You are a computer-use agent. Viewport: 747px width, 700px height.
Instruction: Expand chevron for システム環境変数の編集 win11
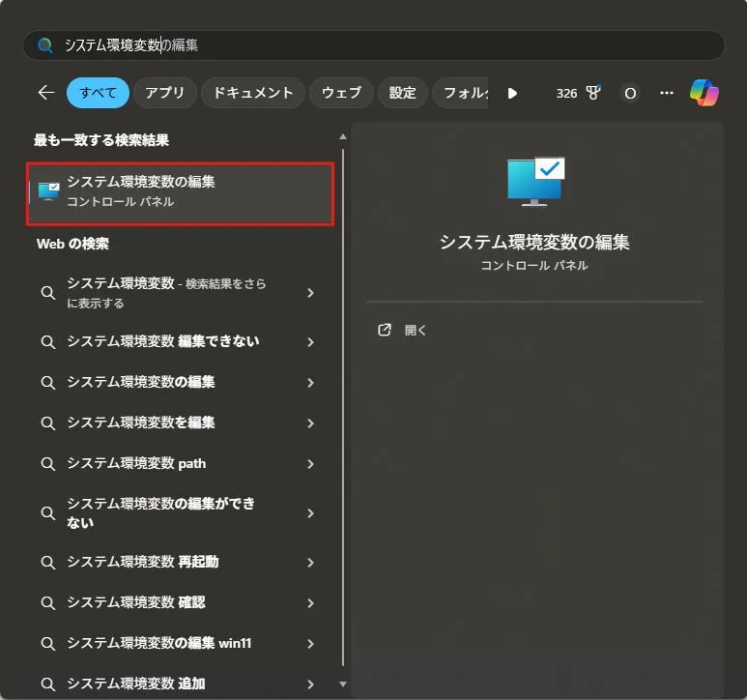pyautogui.click(x=310, y=644)
